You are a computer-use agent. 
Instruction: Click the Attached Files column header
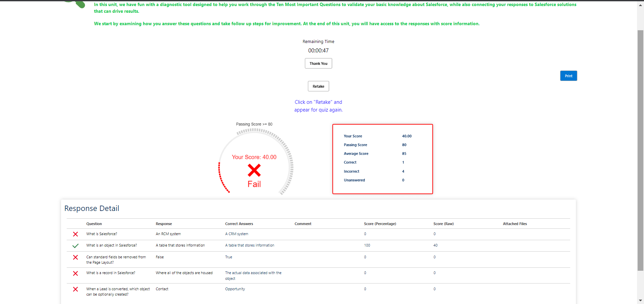515,224
